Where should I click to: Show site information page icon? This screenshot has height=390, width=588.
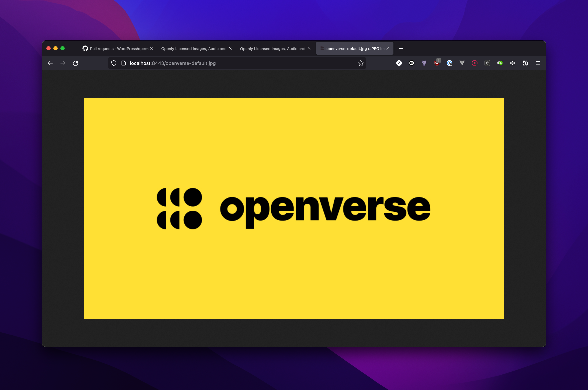click(124, 63)
